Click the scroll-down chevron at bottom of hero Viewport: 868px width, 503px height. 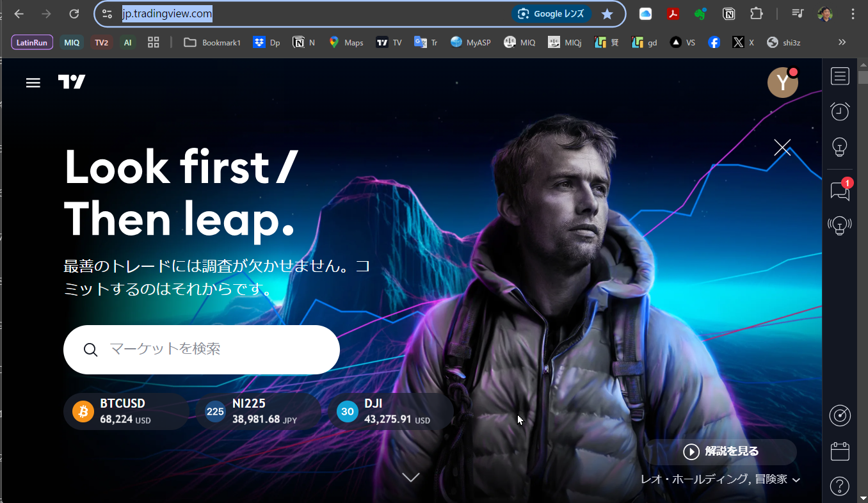pyautogui.click(x=410, y=477)
